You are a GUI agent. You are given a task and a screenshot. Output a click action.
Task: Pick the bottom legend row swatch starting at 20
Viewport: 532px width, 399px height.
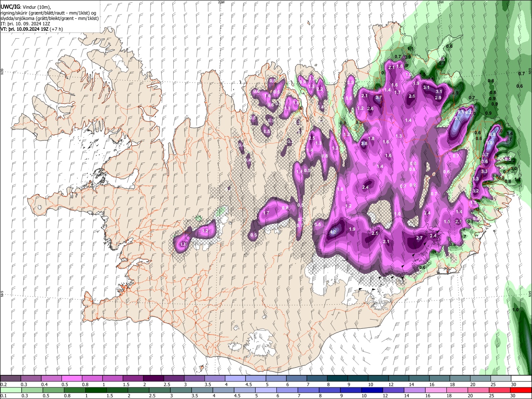(478, 390)
